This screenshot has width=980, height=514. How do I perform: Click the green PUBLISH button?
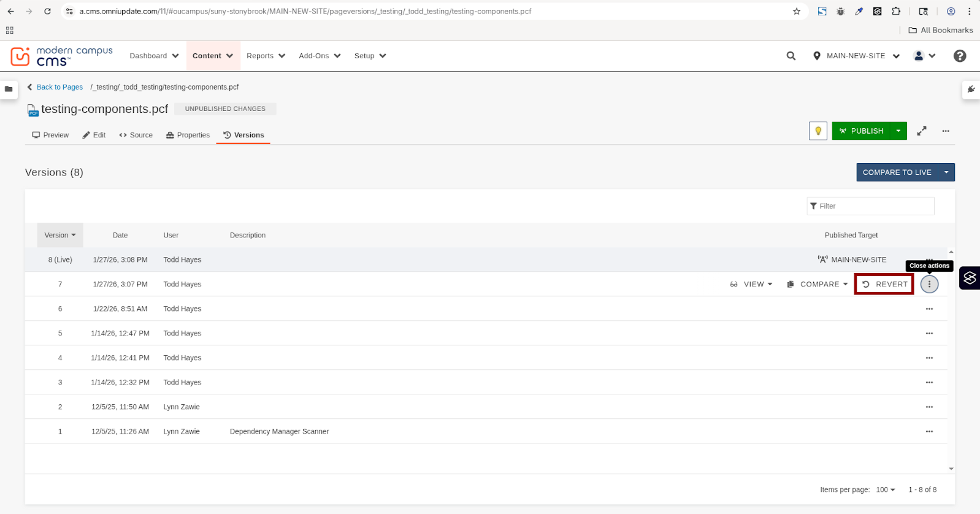tap(861, 131)
